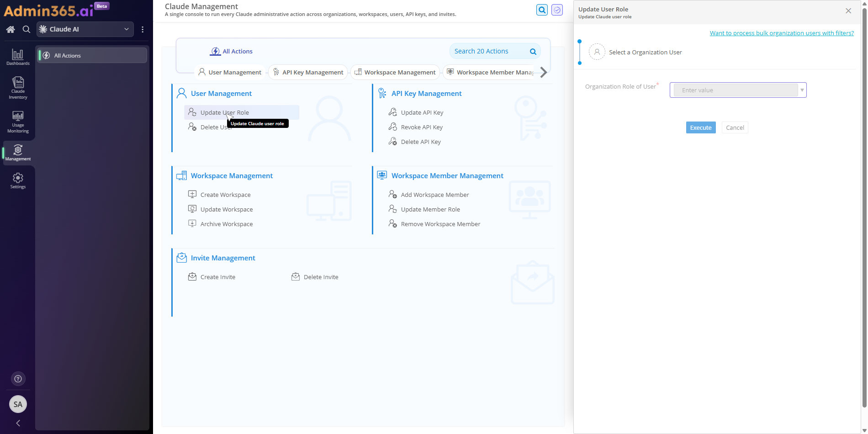Click the magnifier icon in Search 20 Actions box
Image resolution: width=868 pixels, height=434 pixels.
533,51
